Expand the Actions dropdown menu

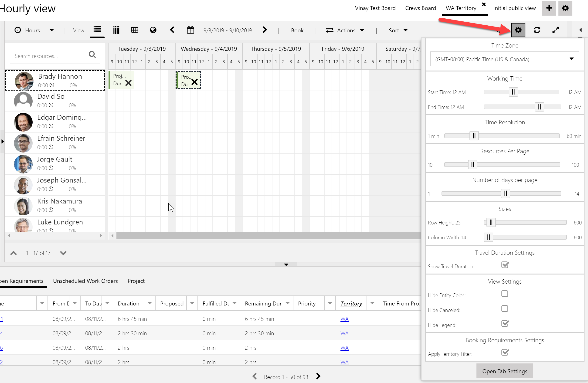[345, 30]
